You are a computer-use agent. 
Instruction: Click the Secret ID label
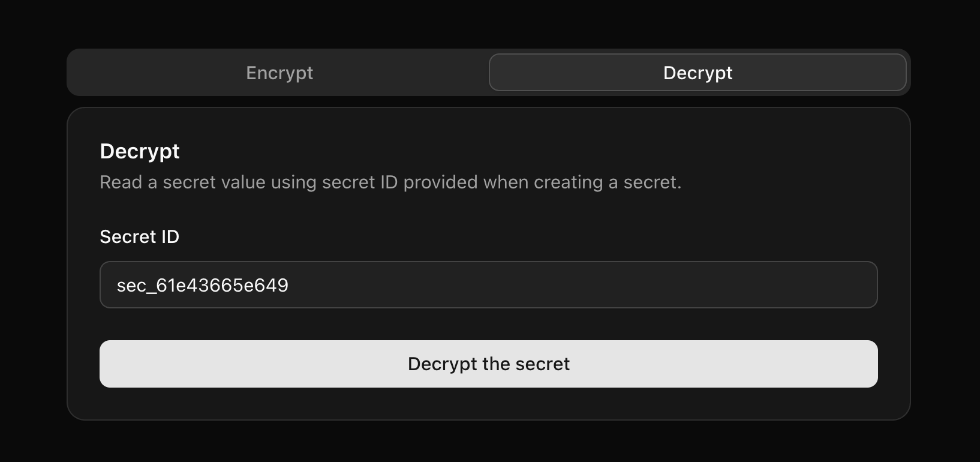pyautogui.click(x=139, y=236)
